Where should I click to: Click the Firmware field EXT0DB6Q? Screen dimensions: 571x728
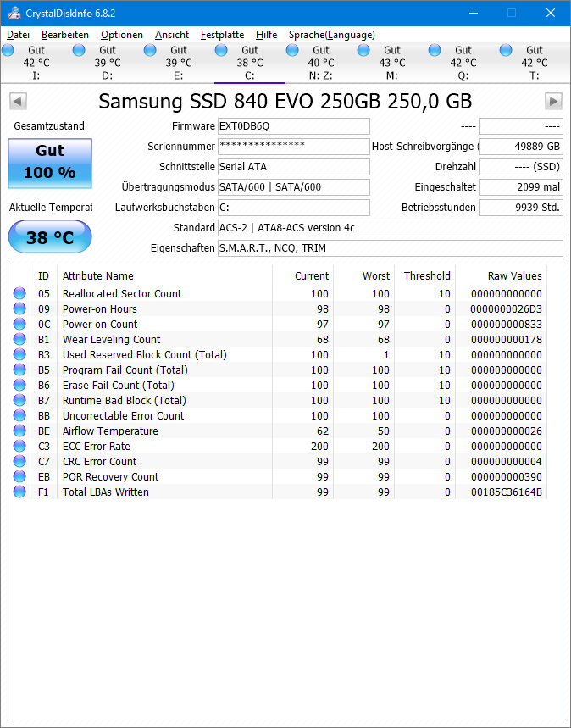coord(294,126)
